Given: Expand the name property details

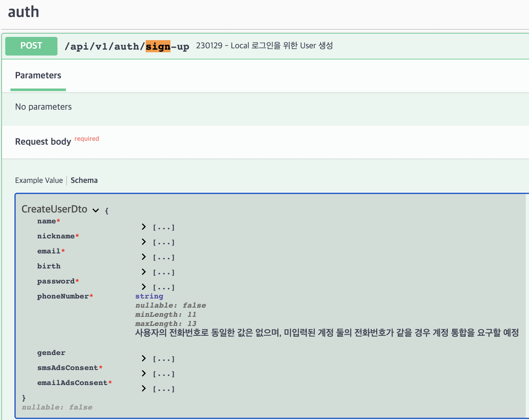Looking at the screenshot, I should pyautogui.click(x=143, y=227).
